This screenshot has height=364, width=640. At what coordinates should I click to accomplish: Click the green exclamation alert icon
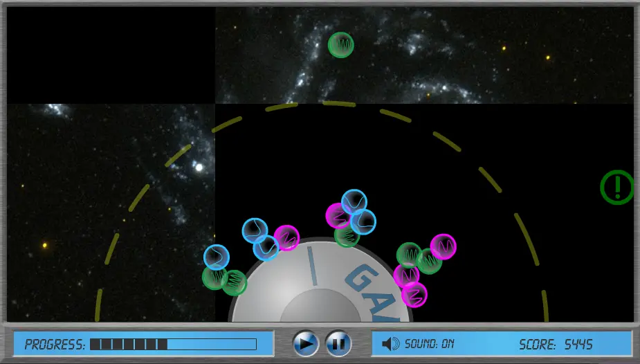[616, 188]
